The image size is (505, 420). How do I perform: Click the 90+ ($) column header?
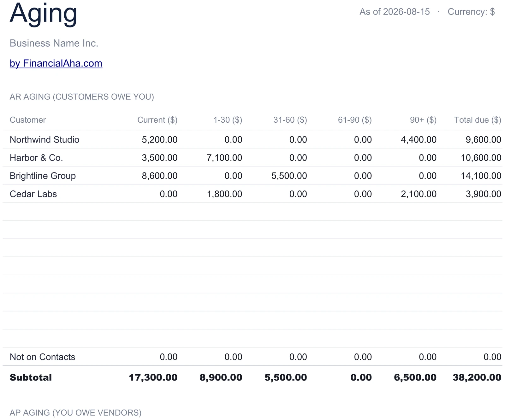coord(423,120)
